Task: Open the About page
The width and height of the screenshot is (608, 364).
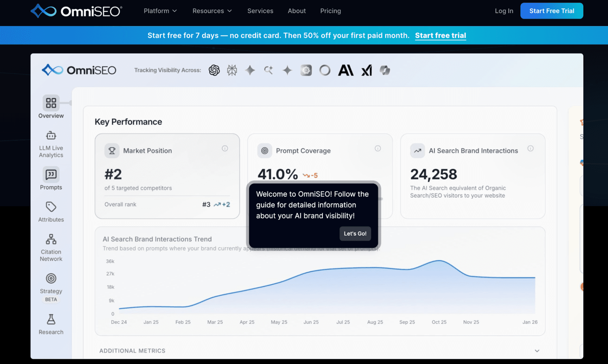Action: pos(297,11)
